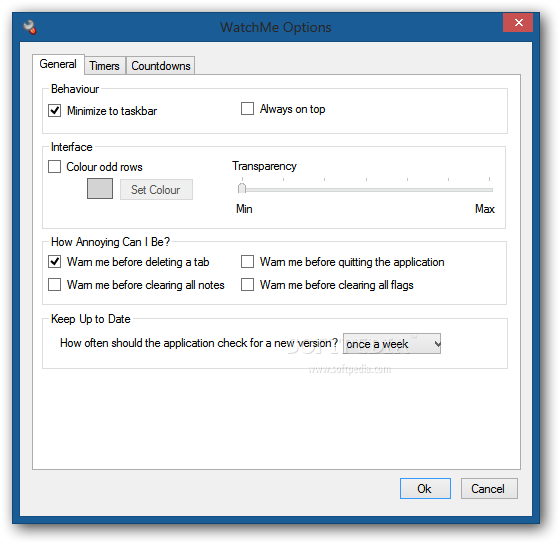Click the Transparency slider track near Max

click(488, 190)
